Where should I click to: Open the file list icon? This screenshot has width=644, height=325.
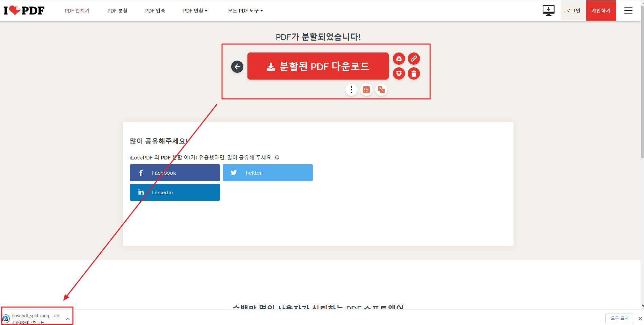(366, 90)
